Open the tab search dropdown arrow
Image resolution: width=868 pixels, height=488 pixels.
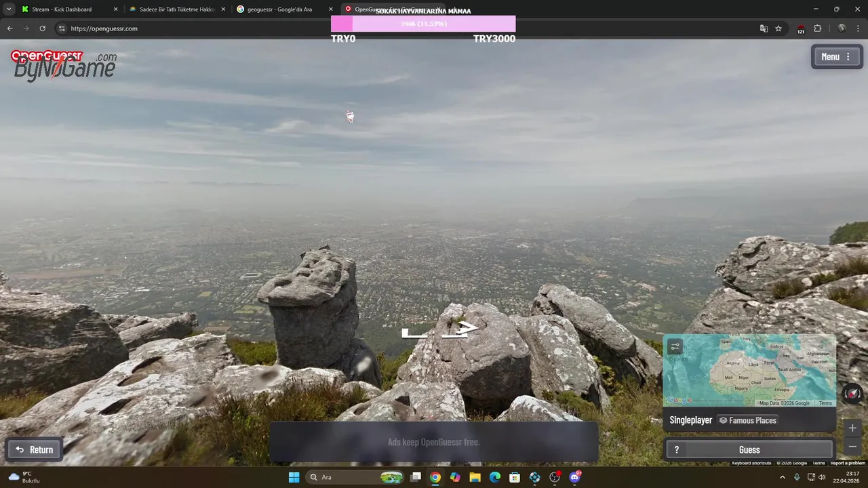[x=8, y=9]
